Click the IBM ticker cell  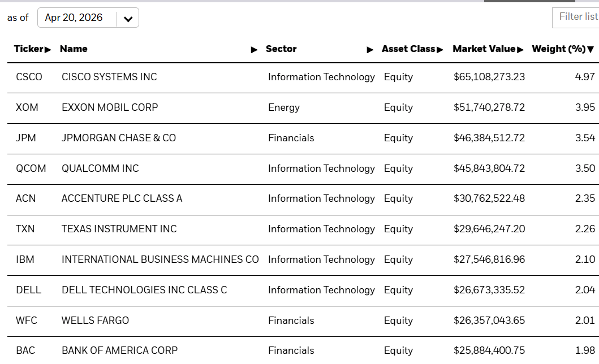click(x=25, y=259)
